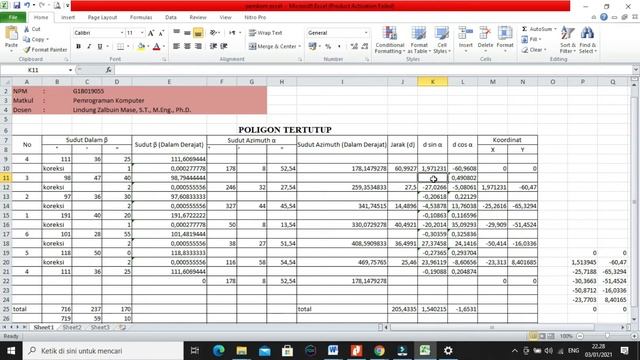Click the Windows search box in taskbar

pyautogui.click(x=103, y=351)
